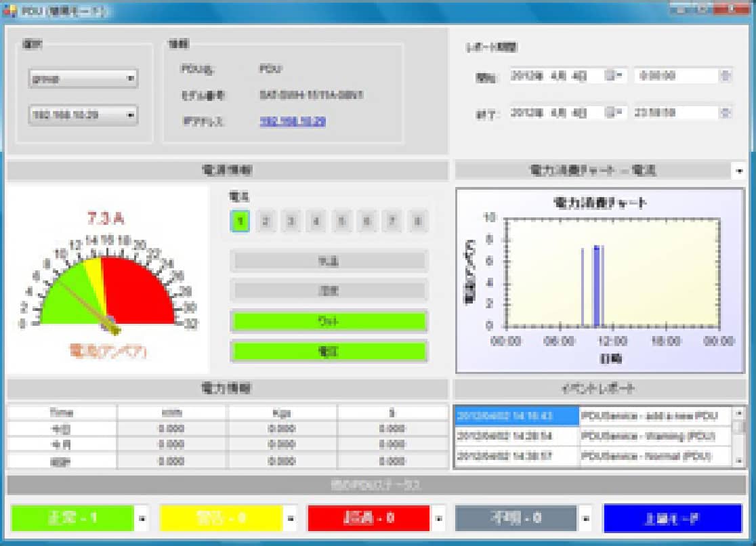Select outlet 7 button

point(392,222)
